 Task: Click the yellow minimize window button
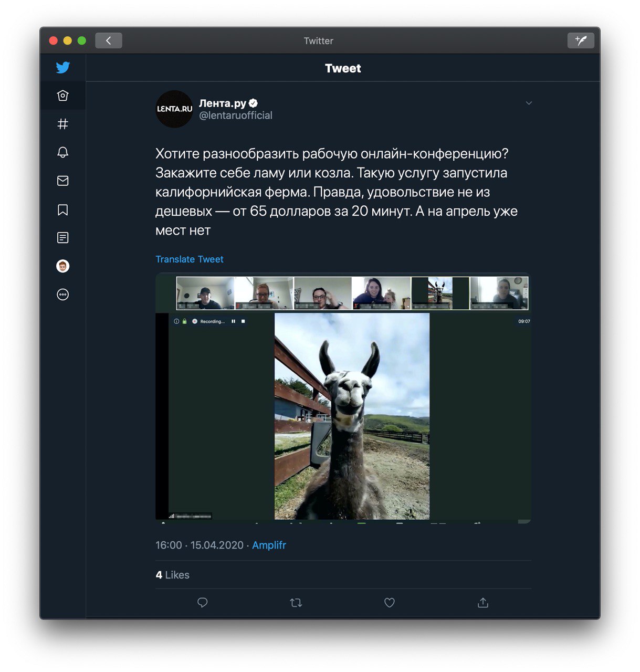[68, 40]
